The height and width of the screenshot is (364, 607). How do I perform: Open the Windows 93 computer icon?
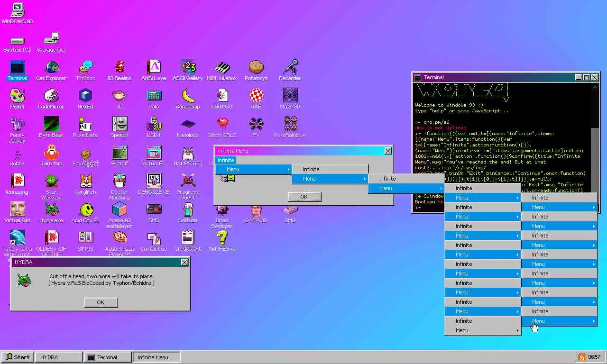(x=17, y=13)
